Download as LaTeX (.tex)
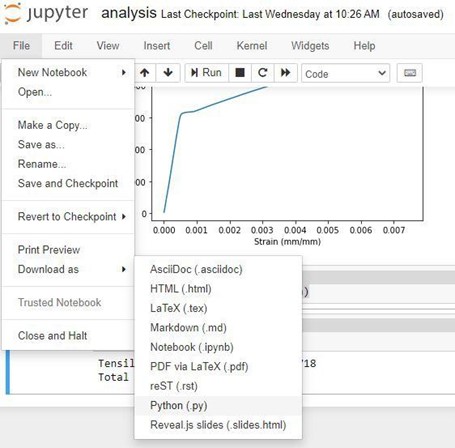 coord(218,308)
